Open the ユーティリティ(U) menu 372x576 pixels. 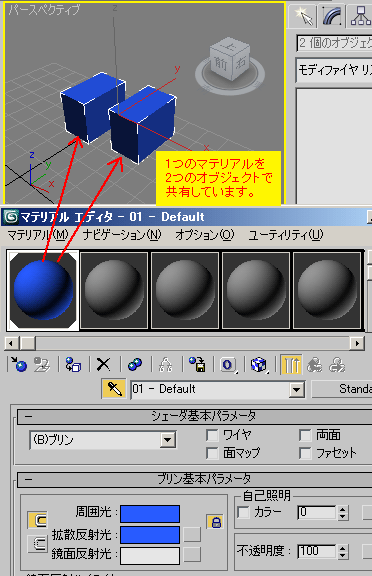[x=286, y=235]
